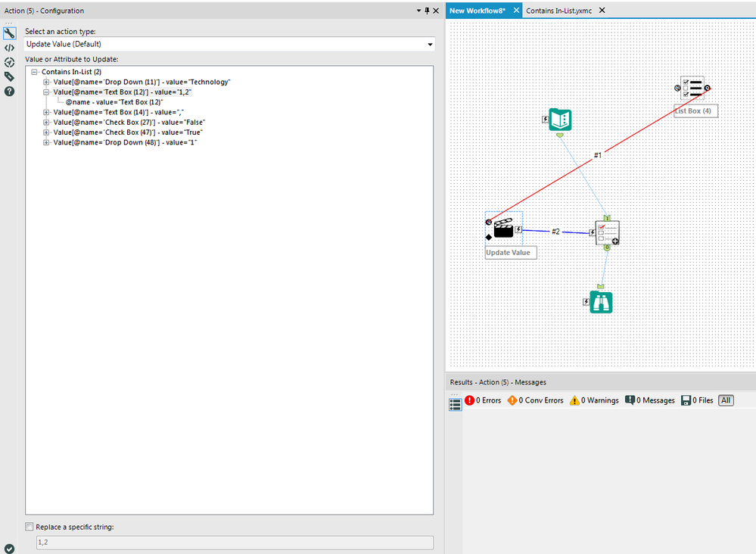Click the replace string text field
Screen dimensions: 756x554
tap(235, 542)
